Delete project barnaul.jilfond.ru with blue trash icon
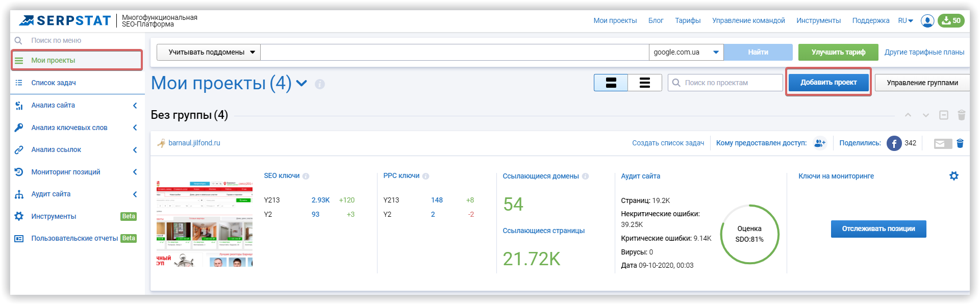The height and width of the screenshot is (305, 980). coord(960,143)
